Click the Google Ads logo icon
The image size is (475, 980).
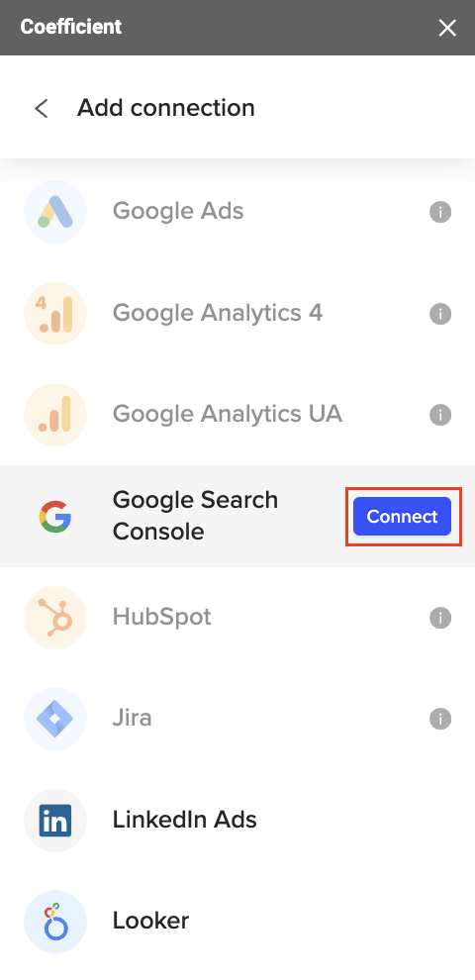pos(55,211)
